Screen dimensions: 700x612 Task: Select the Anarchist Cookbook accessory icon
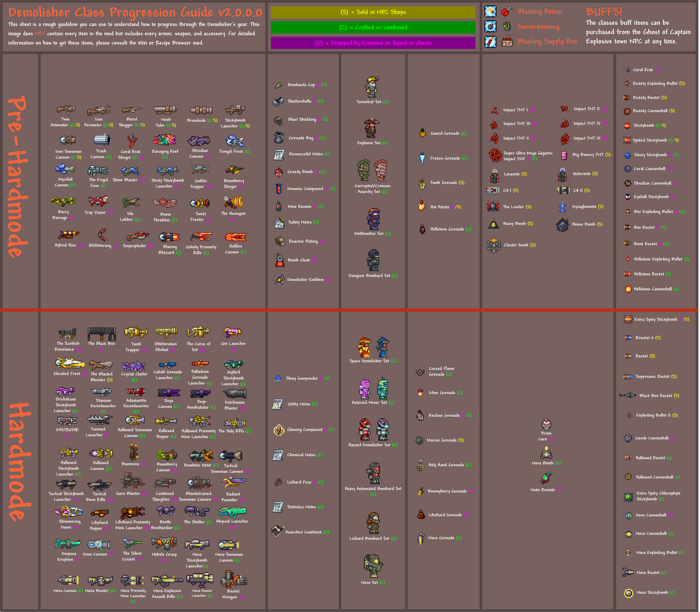[278, 530]
